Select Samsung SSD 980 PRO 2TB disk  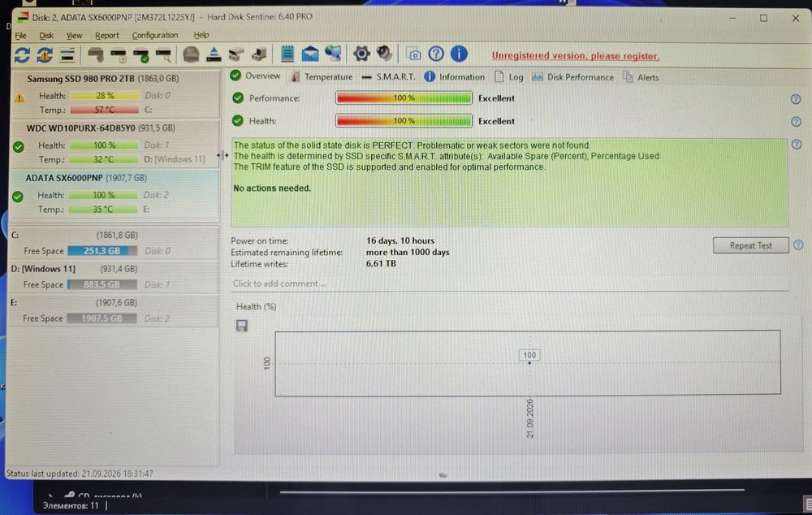click(115, 93)
